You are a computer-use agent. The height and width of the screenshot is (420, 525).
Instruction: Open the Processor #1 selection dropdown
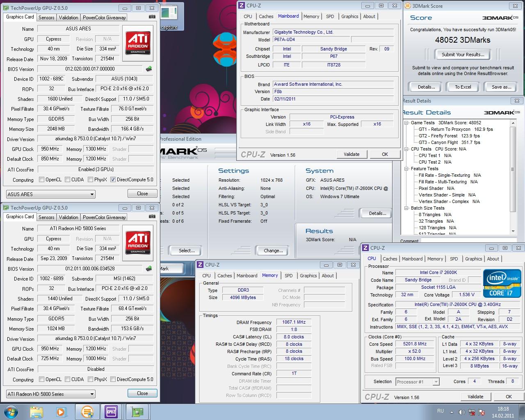coord(418,381)
